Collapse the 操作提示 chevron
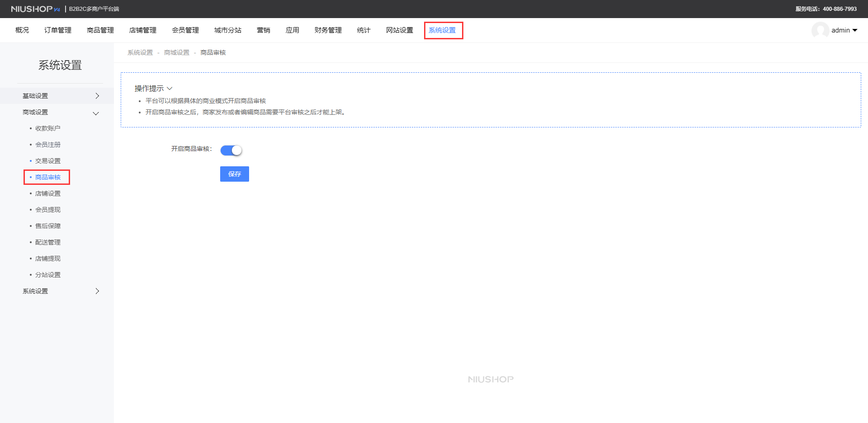 pyautogui.click(x=170, y=89)
